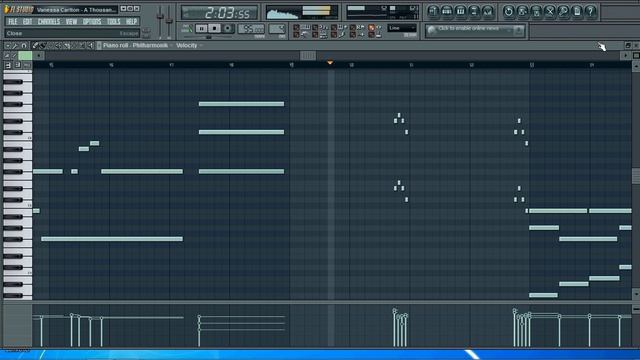
Task: Click the Pause button in transport
Action: 201,29
